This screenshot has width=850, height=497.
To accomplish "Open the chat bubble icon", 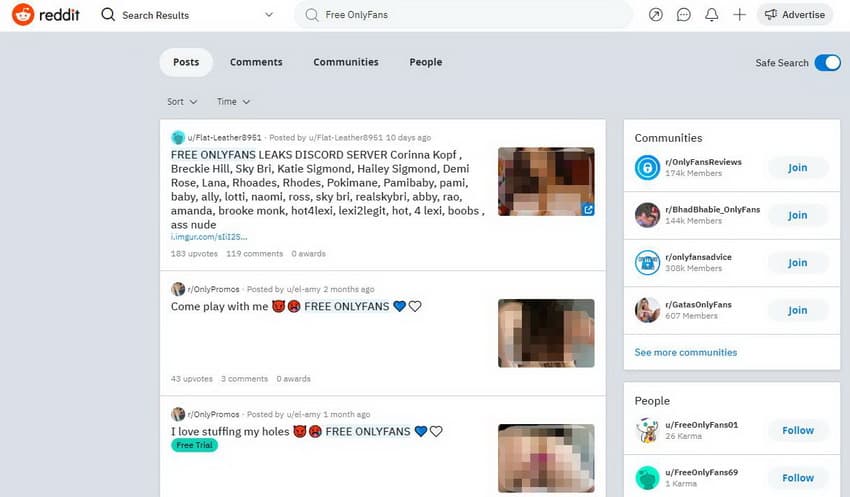I will [x=684, y=15].
